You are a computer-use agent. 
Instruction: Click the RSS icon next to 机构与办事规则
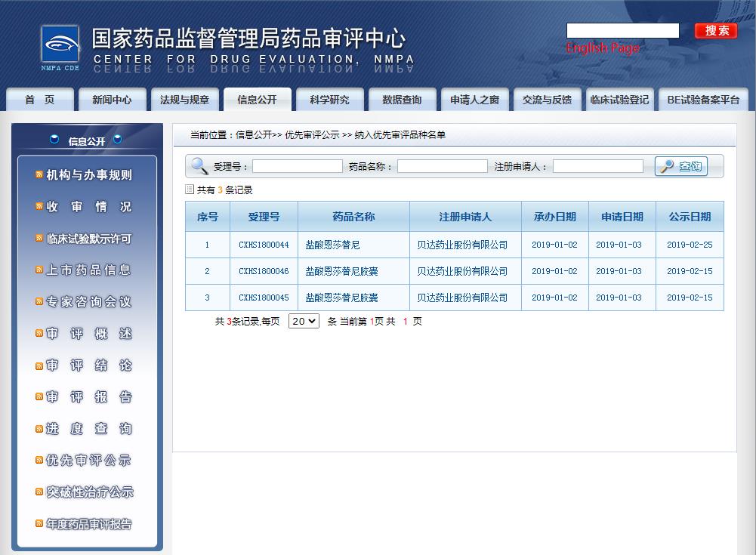tap(39, 175)
